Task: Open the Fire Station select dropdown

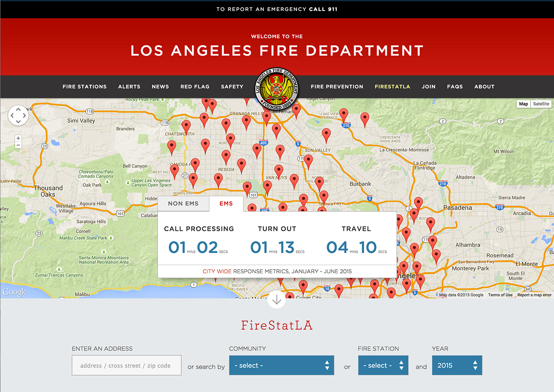Action: (x=383, y=365)
